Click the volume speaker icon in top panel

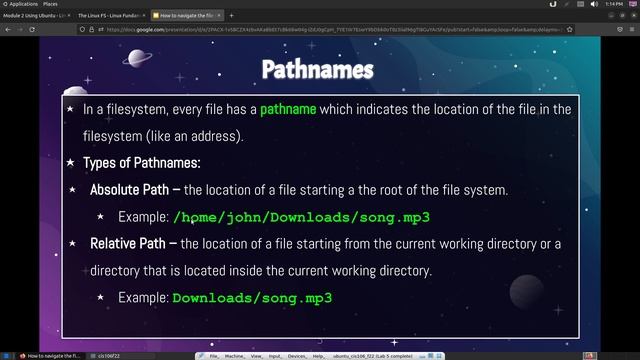click(594, 4)
